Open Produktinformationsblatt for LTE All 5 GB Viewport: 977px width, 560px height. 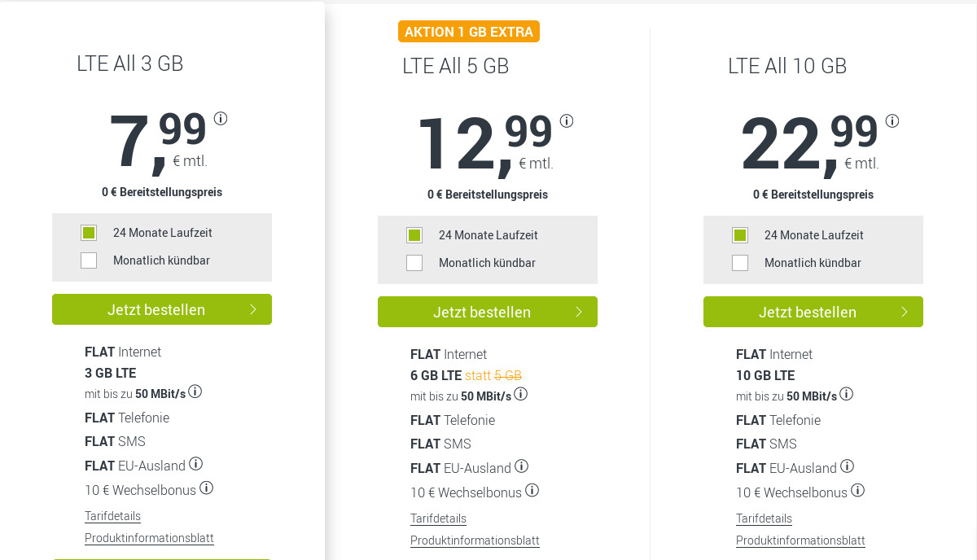[475, 540]
